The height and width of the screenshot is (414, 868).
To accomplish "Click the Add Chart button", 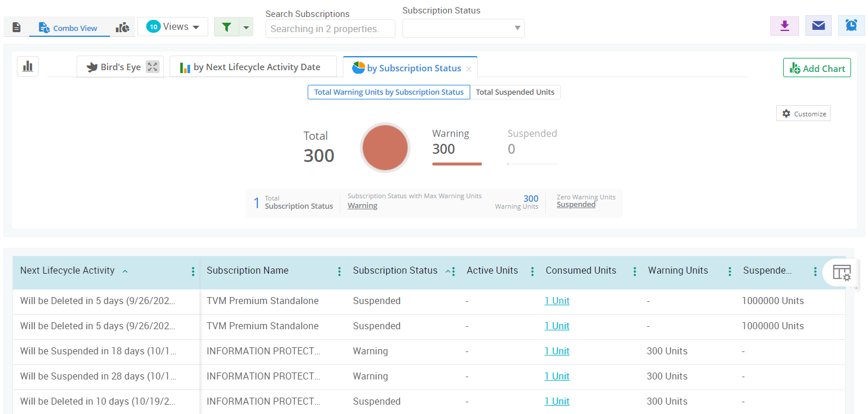I will pos(817,67).
